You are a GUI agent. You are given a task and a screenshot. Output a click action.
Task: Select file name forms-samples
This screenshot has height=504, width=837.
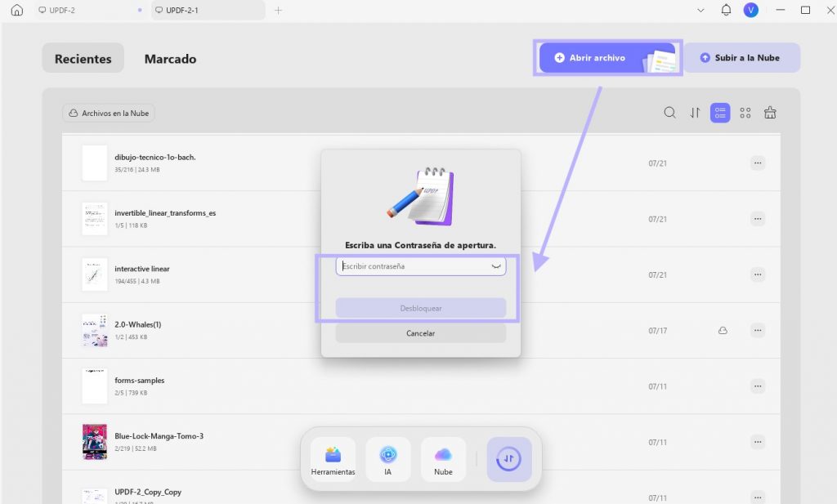coord(139,381)
